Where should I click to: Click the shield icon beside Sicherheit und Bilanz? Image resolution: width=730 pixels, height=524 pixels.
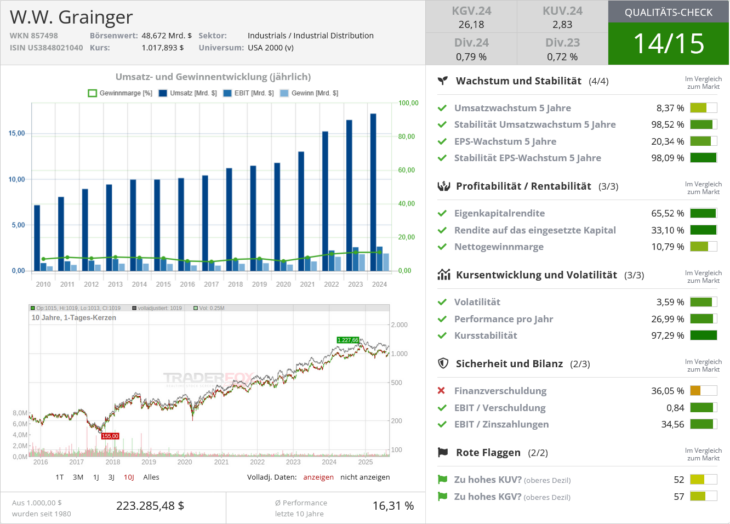pos(443,363)
